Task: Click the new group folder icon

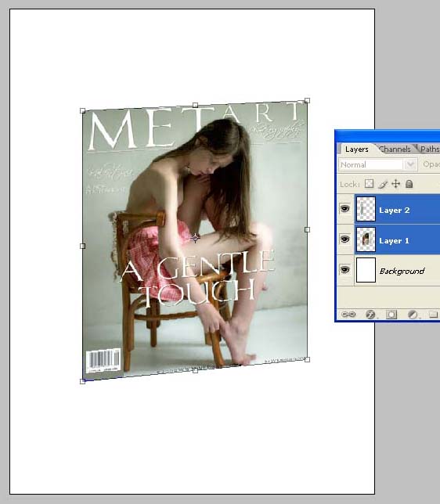Action: (x=434, y=315)
